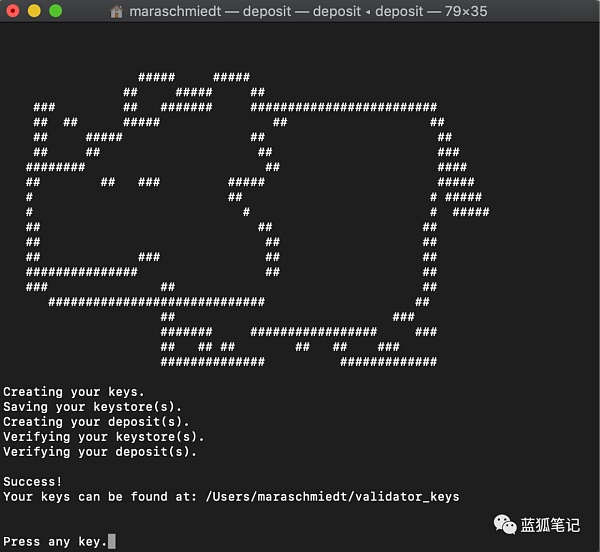The width and height of the screenshot is (600, 552).
Task: Click the 'Saving your keystore(s).' line
Action: [93, 407]
